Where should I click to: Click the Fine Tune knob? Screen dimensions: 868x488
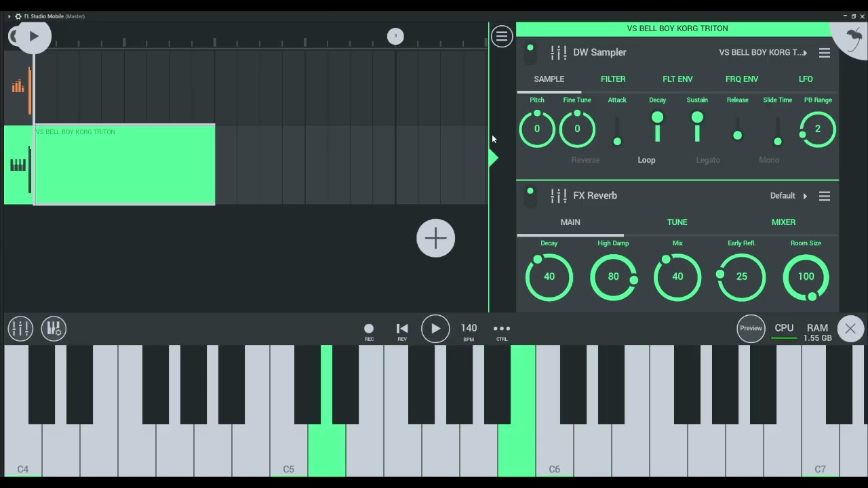(x=577, y=129)
